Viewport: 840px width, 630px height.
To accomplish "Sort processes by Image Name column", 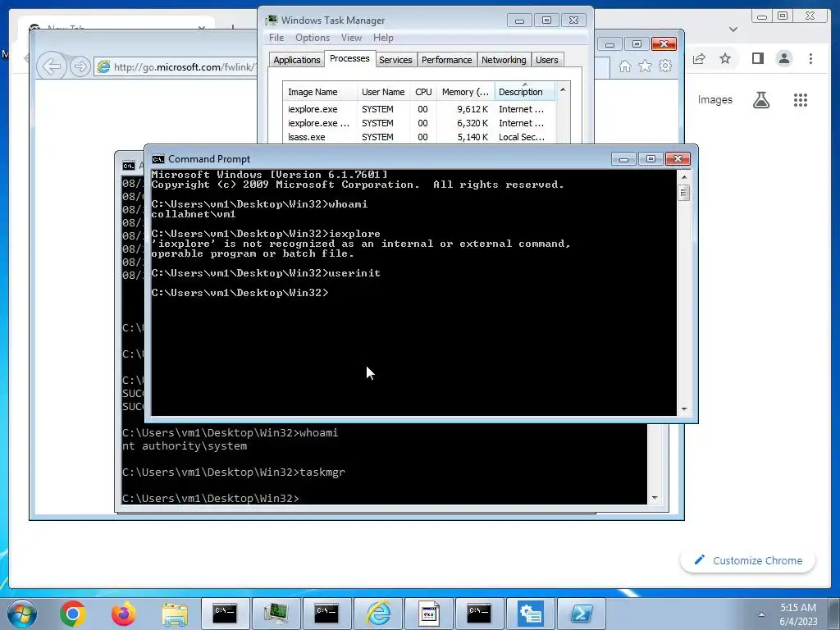I will click(320, 92).
